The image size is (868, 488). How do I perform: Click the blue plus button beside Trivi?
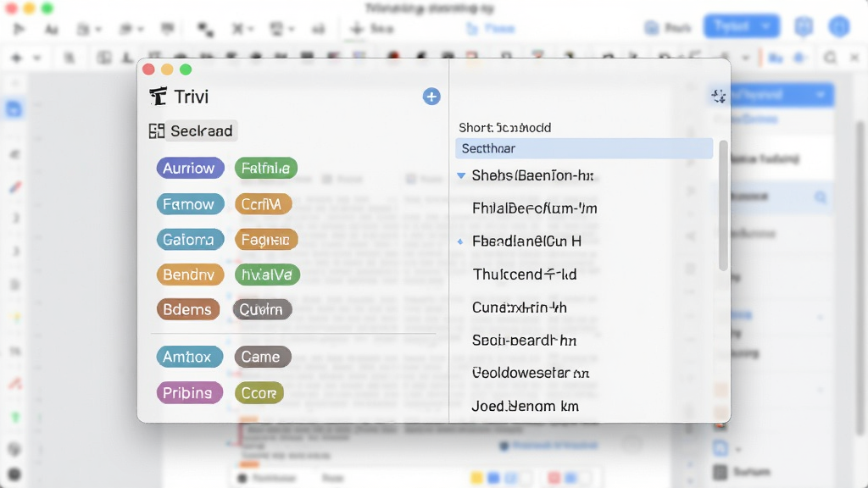431,97
